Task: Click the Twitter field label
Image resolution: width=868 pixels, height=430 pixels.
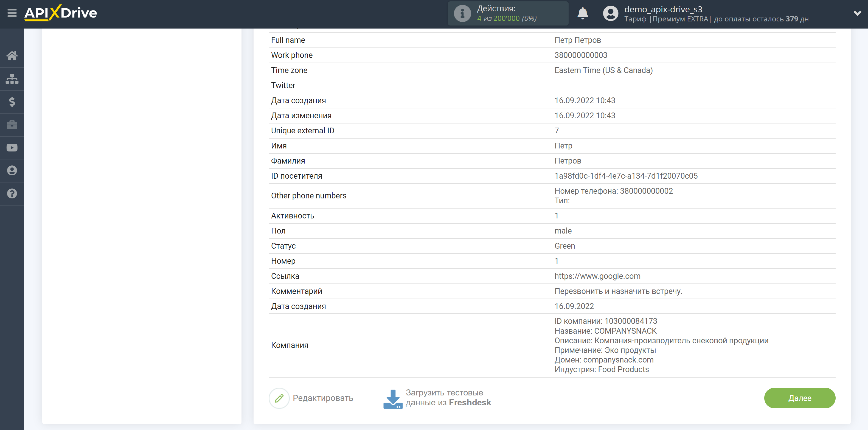Action: (x=283, y=85)
